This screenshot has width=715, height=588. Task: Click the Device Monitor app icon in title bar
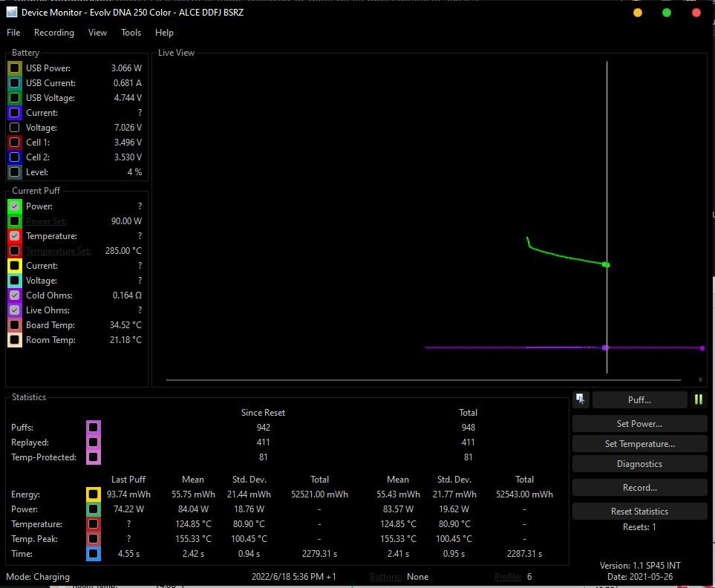tap(12, 12)
